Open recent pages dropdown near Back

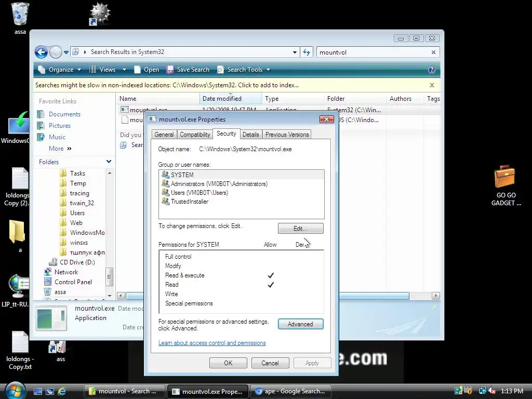click(x=66, y=52)
